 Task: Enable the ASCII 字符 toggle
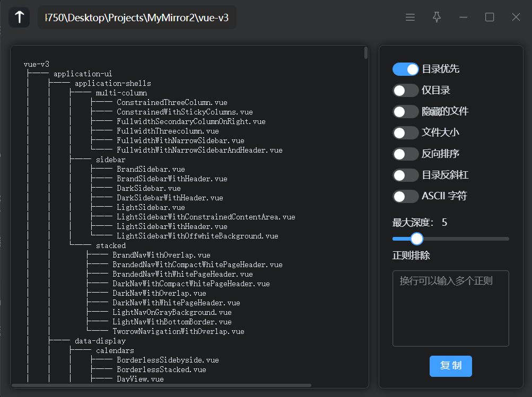[406, 197]
